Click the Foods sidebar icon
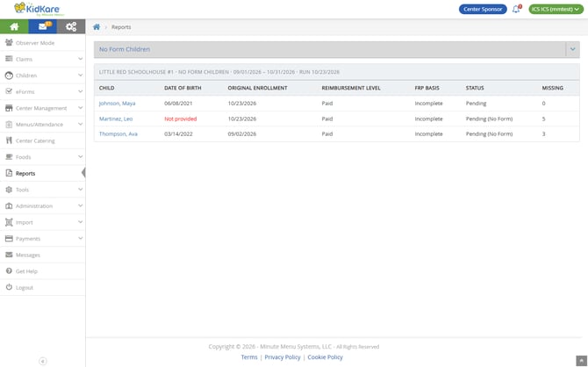588x367 pixels. click(9, 157)
